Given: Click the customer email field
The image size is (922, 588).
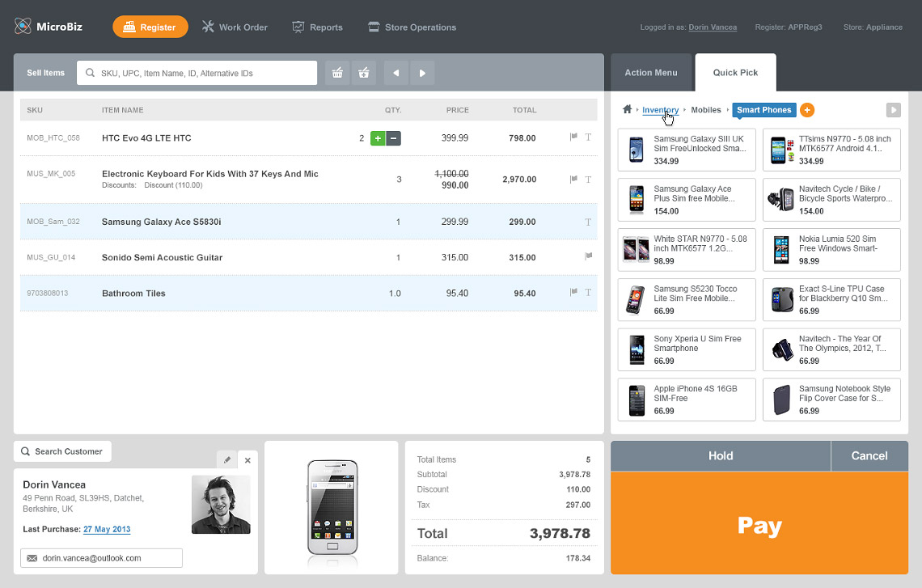Looking at the screenshot, I should [x=101, y=558].
